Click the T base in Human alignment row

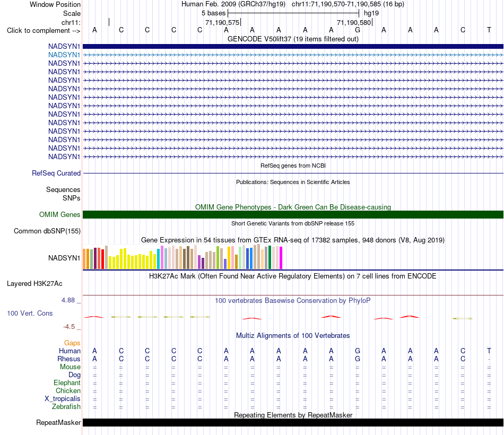point(489,351)
